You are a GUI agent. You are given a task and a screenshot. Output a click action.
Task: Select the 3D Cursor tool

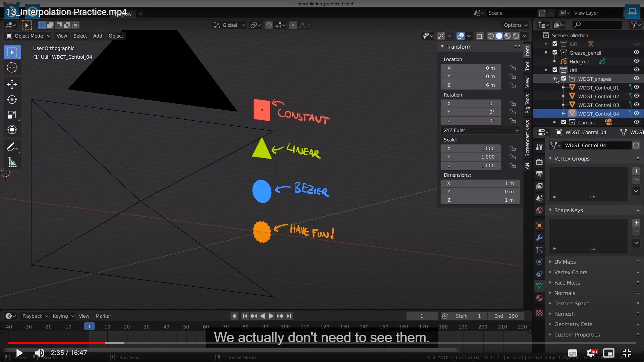point(12,68)
